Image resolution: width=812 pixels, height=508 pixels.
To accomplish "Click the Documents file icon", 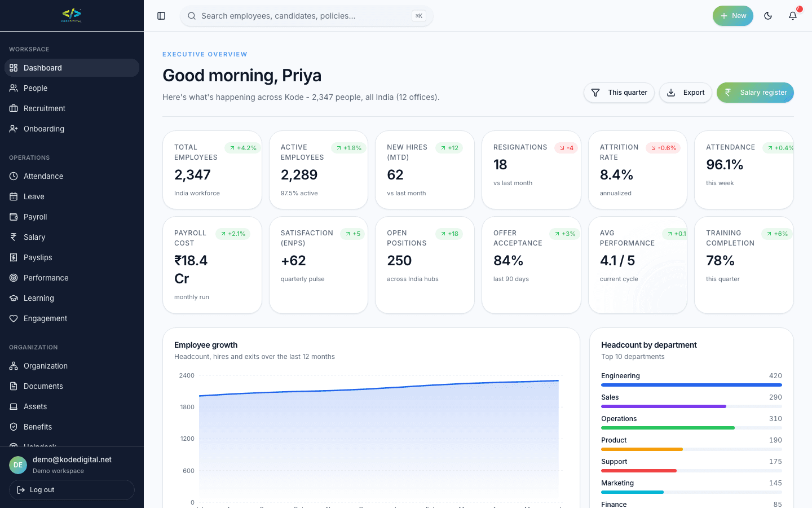I will coord(14,386).
